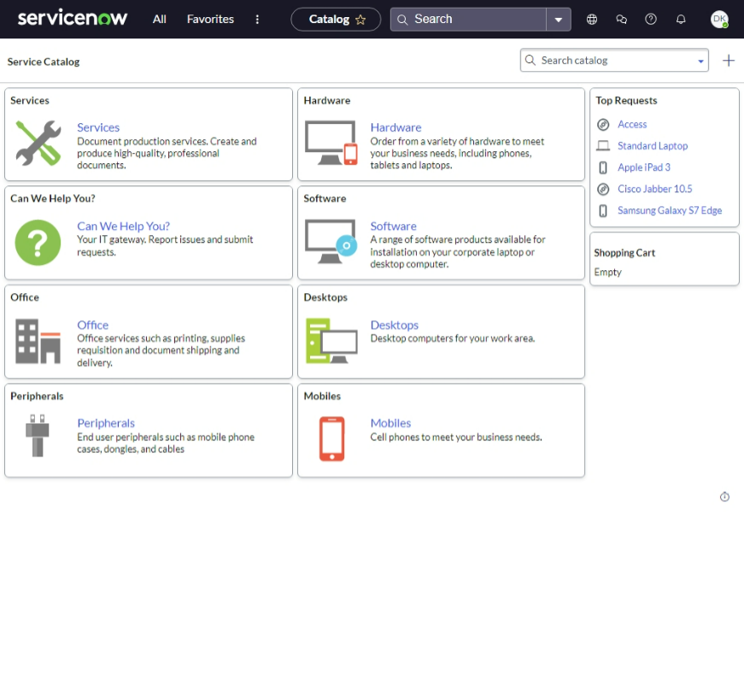Click the globe icon in the header

point(591,19)
